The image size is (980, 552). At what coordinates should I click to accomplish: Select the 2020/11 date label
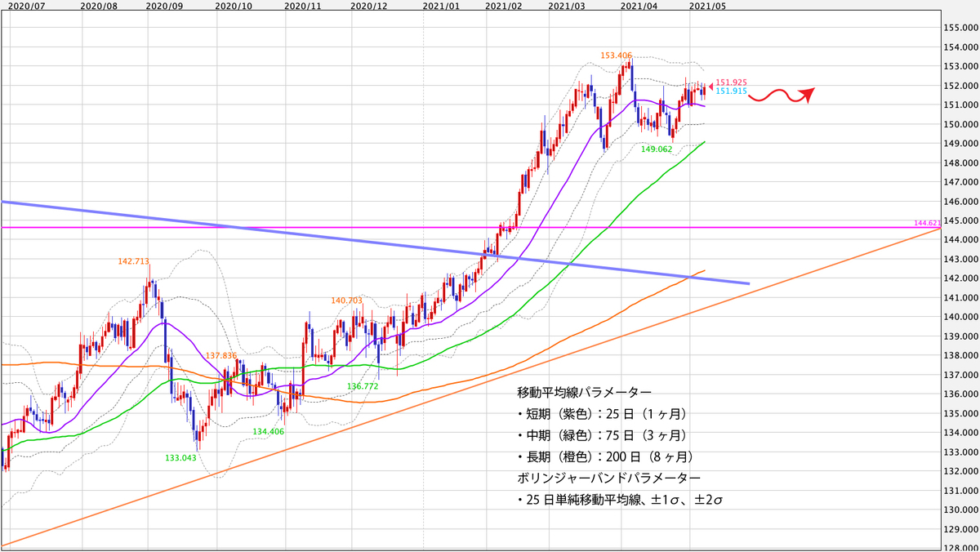pos(301,6)
